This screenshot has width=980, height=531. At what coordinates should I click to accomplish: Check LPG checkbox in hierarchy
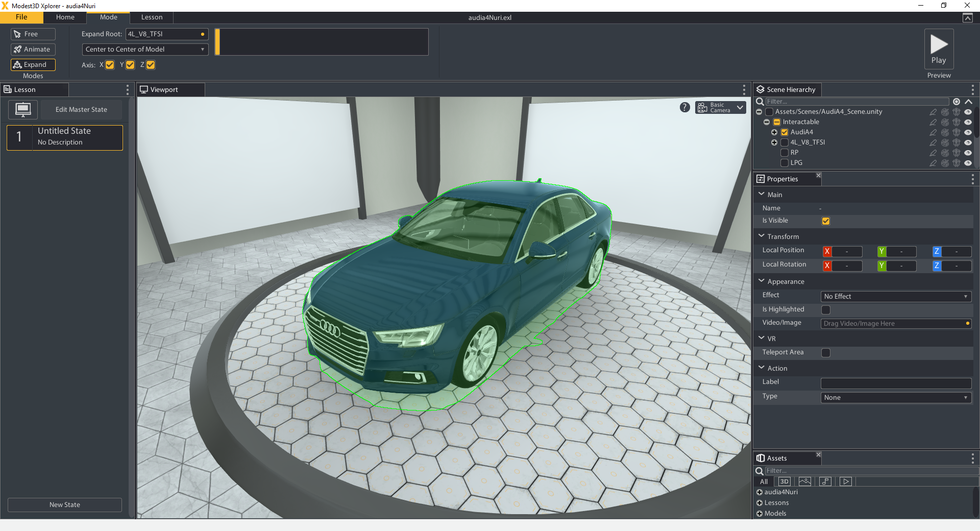(785, 163)
